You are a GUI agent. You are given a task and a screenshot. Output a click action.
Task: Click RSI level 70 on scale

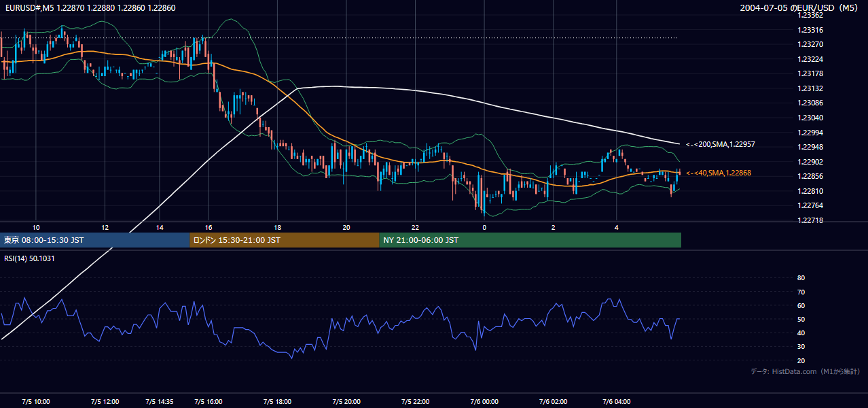tap(801, 292)
